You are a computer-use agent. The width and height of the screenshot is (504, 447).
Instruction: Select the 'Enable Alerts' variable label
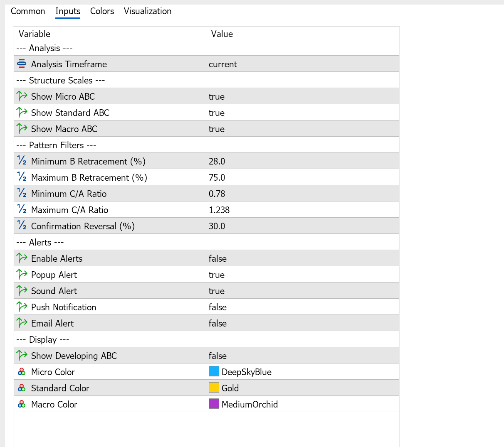point(57,258)
